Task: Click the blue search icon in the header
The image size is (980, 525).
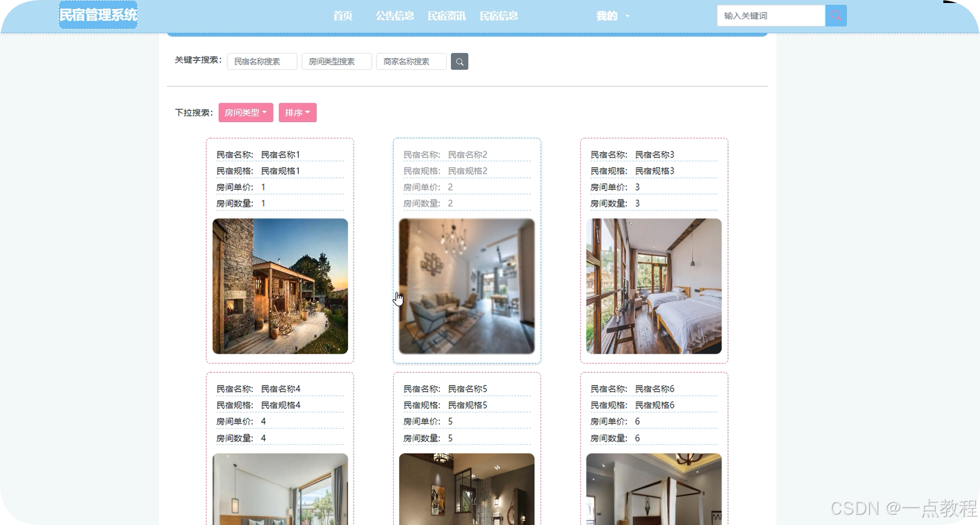Action: point(836,16)
